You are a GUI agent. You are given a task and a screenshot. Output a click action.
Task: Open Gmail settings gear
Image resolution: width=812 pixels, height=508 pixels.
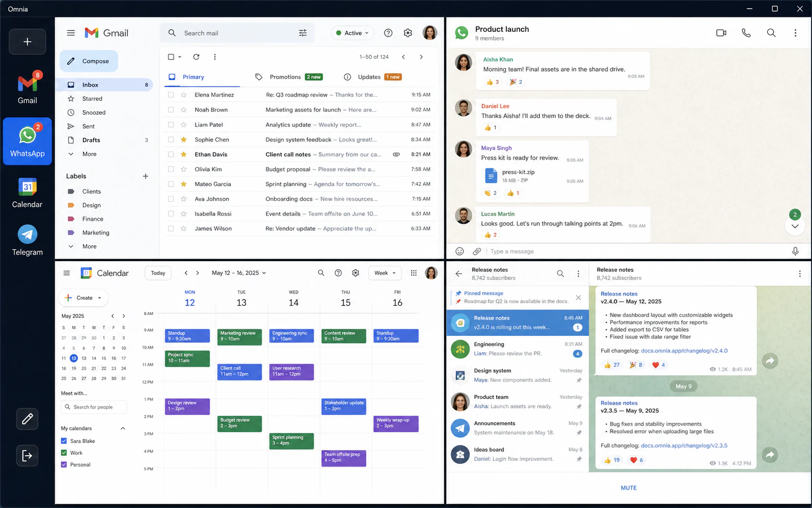click(408, 33)
